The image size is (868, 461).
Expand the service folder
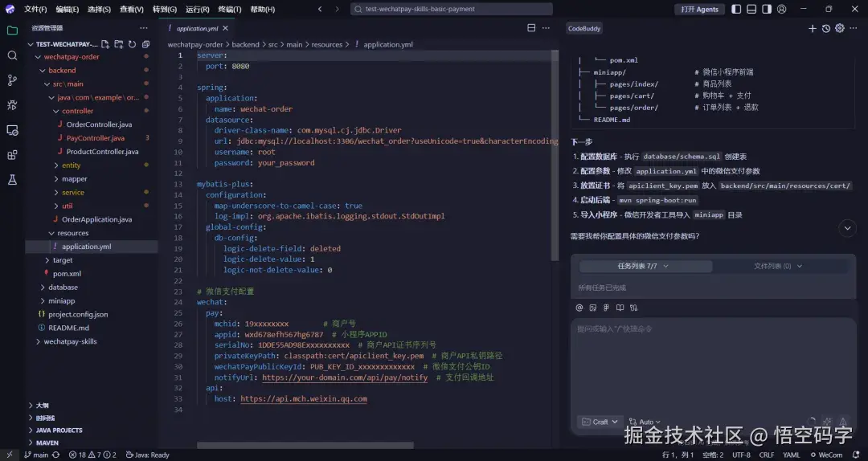click(56, 193)
